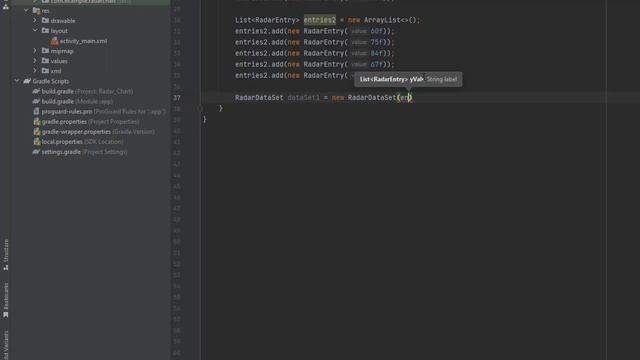This screenshot has height=360, width=640.
Task: Click the proguard-rules.pro file icon
Action: (36, 111)
